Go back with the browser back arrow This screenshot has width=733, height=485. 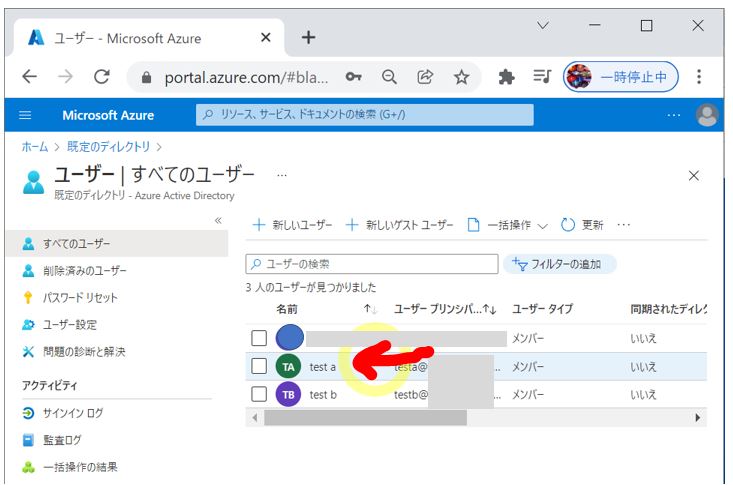tap(29, 76)
